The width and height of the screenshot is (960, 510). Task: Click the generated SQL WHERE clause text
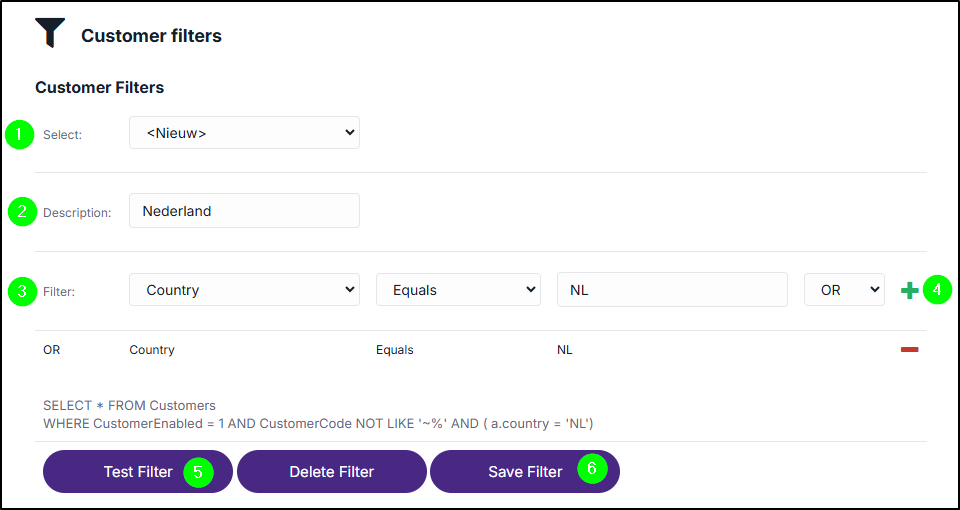pyautogui.click(x=318, y=423)
